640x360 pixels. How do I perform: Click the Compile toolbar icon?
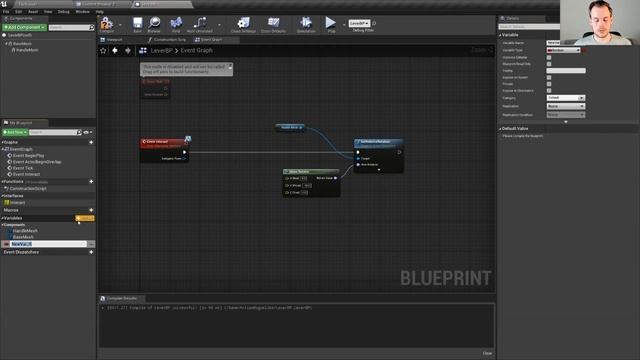(x=107, y=23)
